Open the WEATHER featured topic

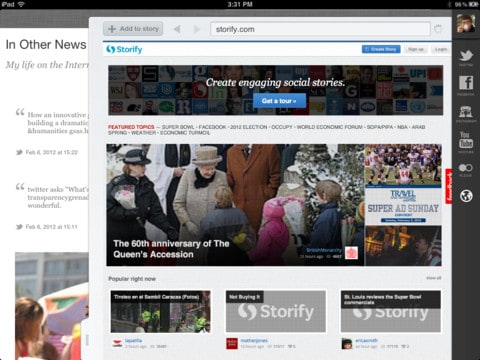pos(143,133)
